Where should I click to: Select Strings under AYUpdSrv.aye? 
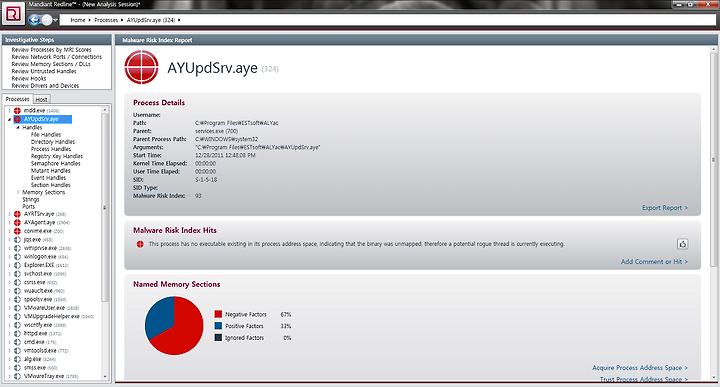click(x=31, y=200)
